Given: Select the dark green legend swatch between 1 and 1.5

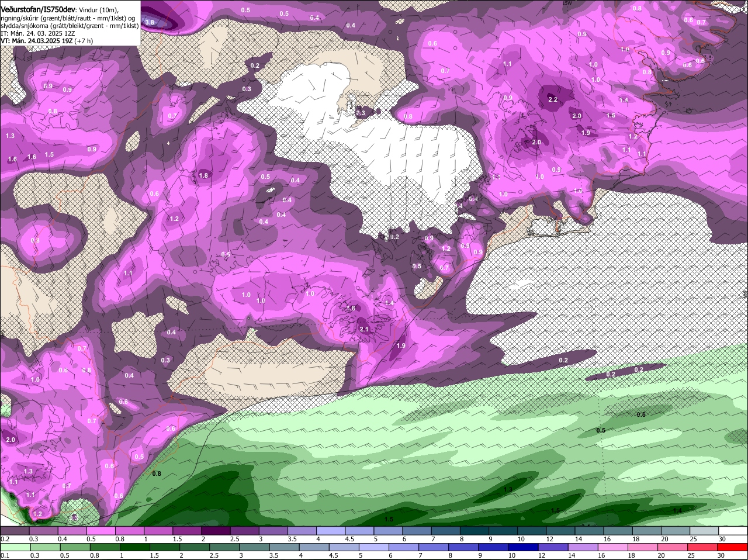Looking at the screenshot, I should point(134,547).
